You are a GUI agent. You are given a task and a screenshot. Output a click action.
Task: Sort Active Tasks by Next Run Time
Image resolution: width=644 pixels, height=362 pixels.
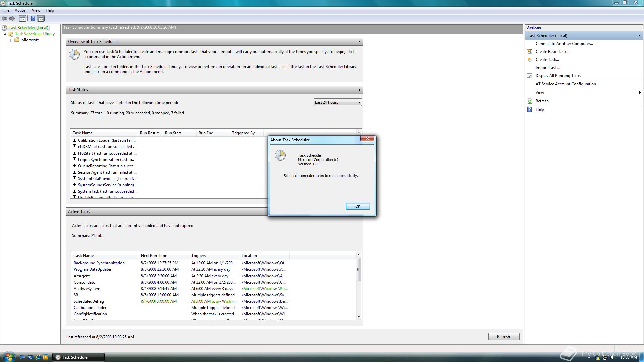pyautogui.click(x=164, y=256)
